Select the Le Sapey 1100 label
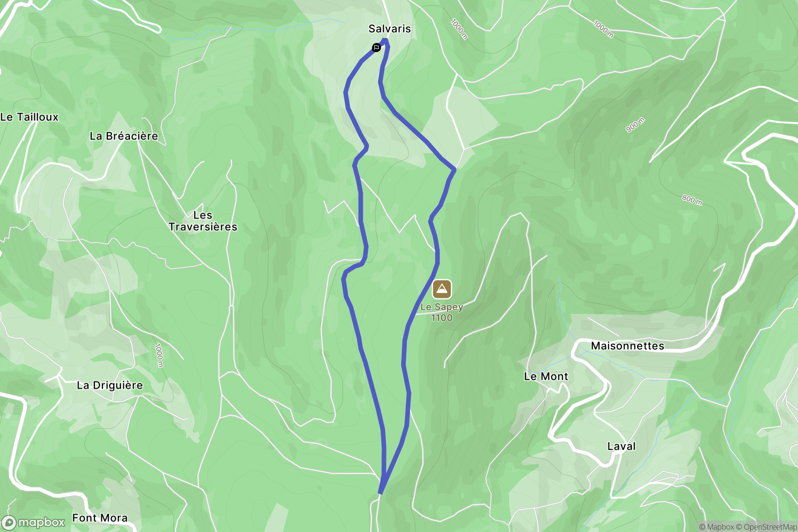Image resolution: width=798 pixels, height=532 pixels. (x=442, y=312)
